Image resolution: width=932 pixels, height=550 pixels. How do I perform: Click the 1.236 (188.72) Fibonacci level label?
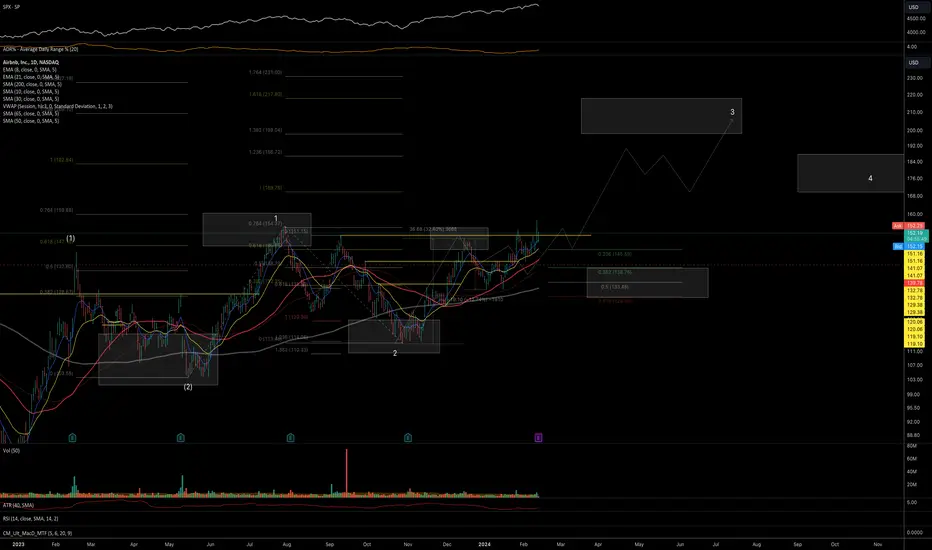(x=266, y=152)
